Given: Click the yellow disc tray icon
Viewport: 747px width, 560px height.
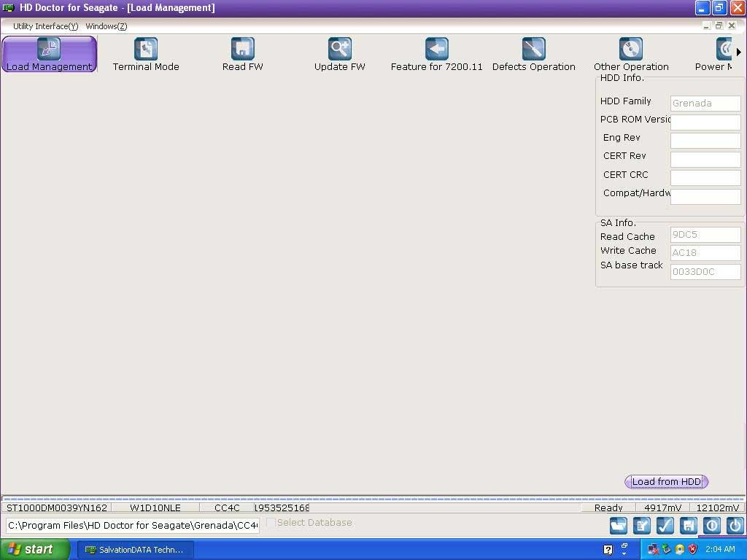Looking at the screenshot, I should [679, 550].
